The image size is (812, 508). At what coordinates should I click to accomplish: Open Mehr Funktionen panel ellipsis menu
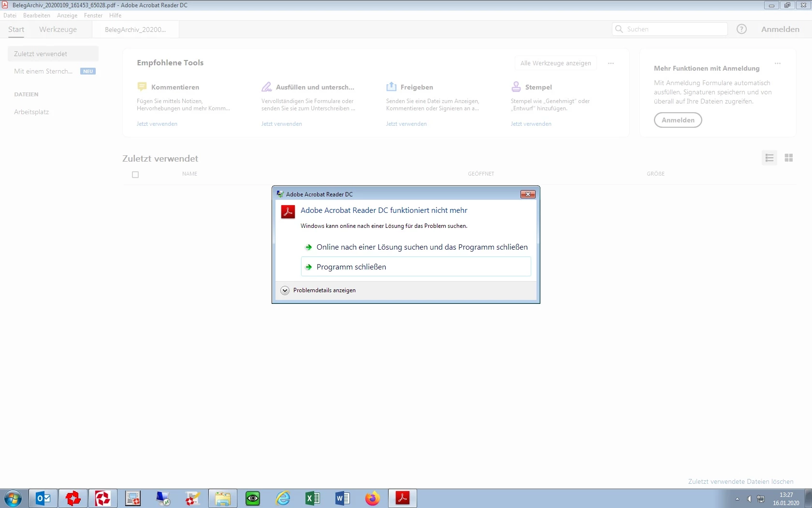click(778, 63)
